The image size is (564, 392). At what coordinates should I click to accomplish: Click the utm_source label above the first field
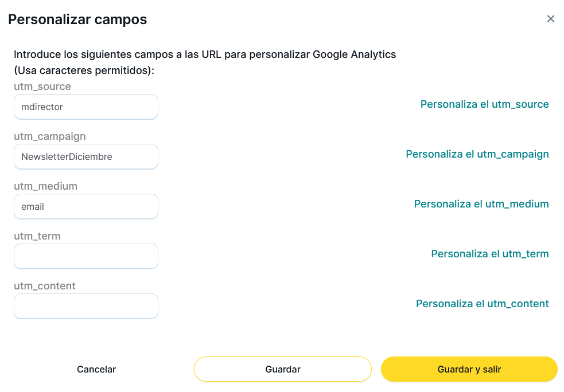pyautogui.click(x=42, y=87)
